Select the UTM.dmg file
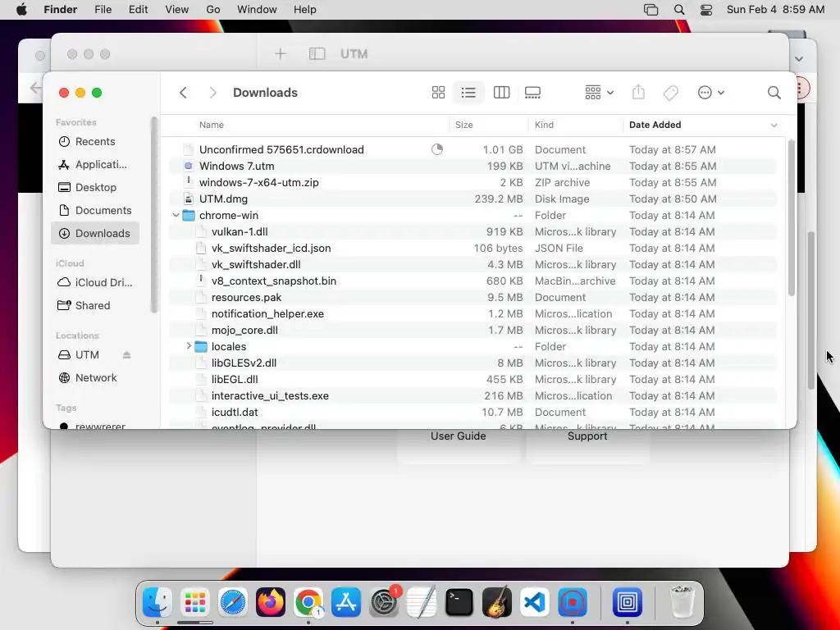This screenshot has height=630, width=840. coord(473,199)
